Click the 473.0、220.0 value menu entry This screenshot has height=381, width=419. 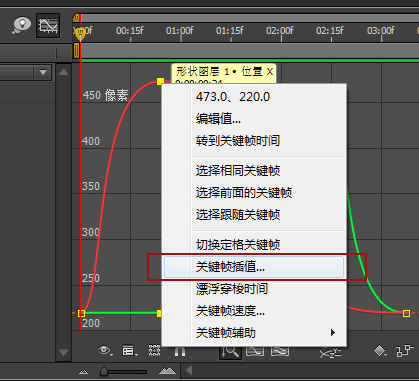pyautogui.click(x=254, y=97)
